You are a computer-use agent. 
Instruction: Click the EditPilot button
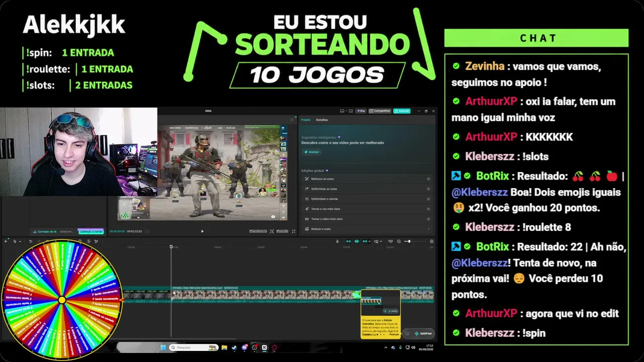pyautogui.click(x=424, y=333)
